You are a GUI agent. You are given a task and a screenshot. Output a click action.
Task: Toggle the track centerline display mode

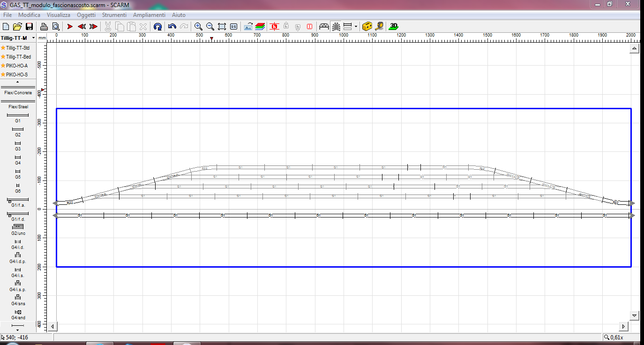tap(336, 27)
